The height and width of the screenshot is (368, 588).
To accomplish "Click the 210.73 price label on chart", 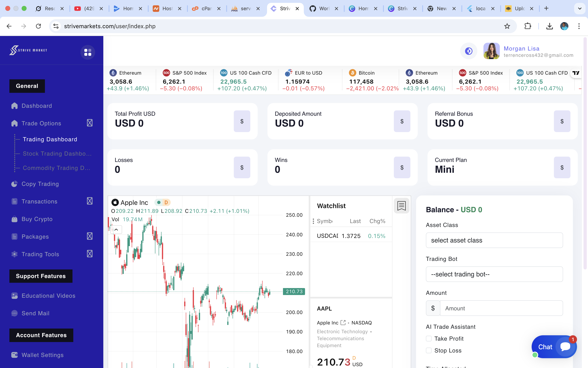I will click(294, 291).
